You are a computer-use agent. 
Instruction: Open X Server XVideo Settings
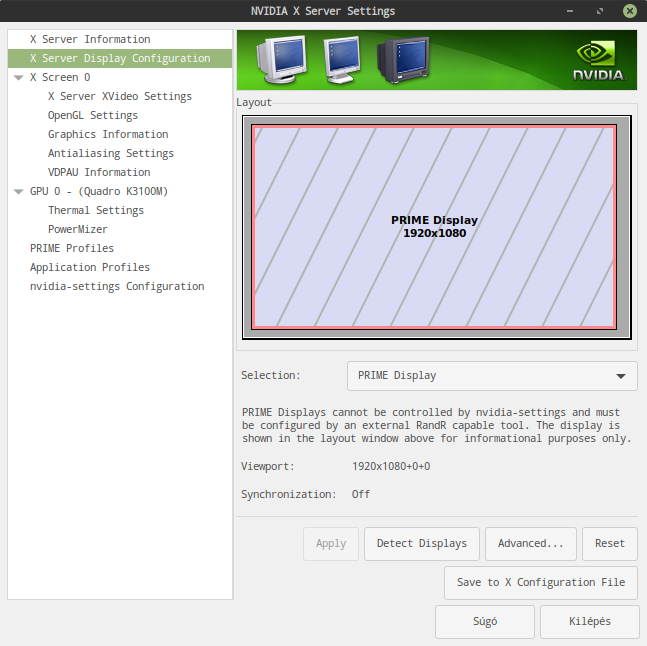pyautogui.click(x=120, y=96)
